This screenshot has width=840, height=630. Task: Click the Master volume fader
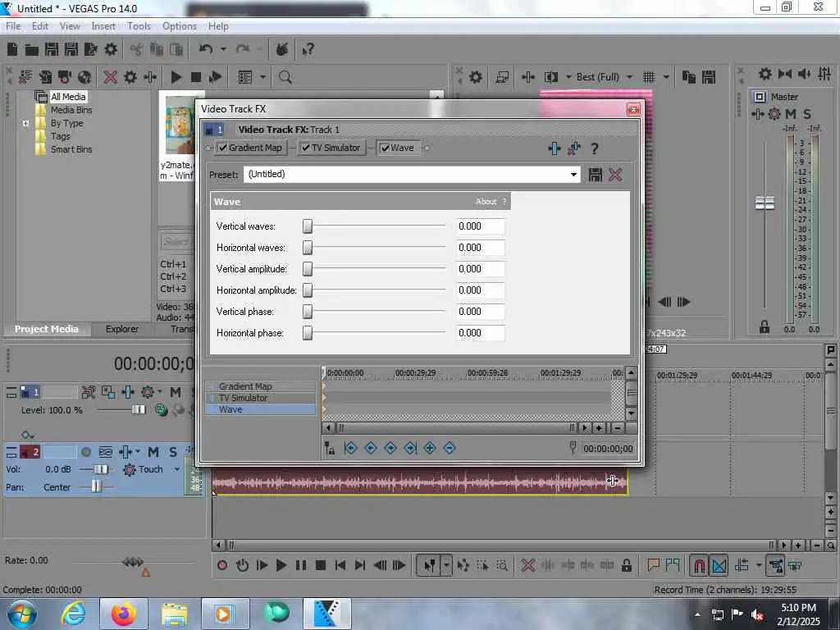point(765,203)
